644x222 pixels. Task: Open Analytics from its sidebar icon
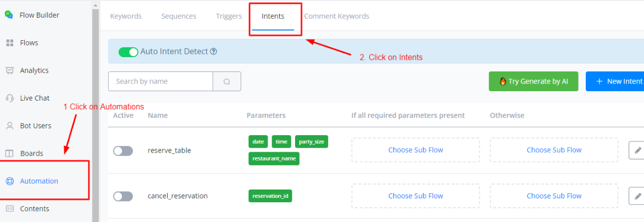point(9,70)
